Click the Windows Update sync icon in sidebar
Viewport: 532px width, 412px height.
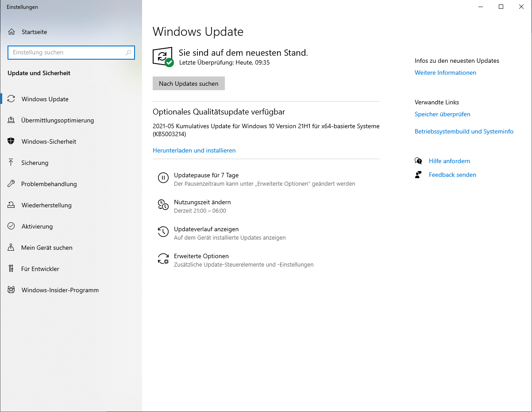pos(12,99)
